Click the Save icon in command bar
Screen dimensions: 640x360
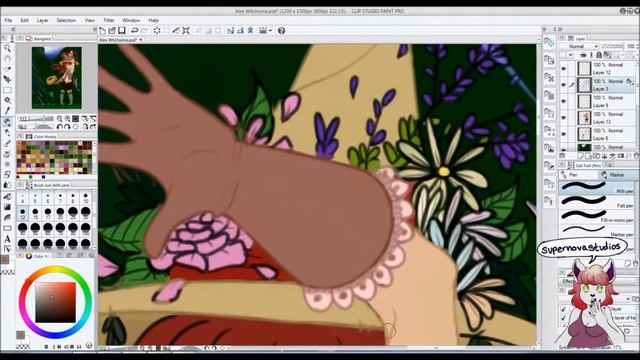point(122,31)
